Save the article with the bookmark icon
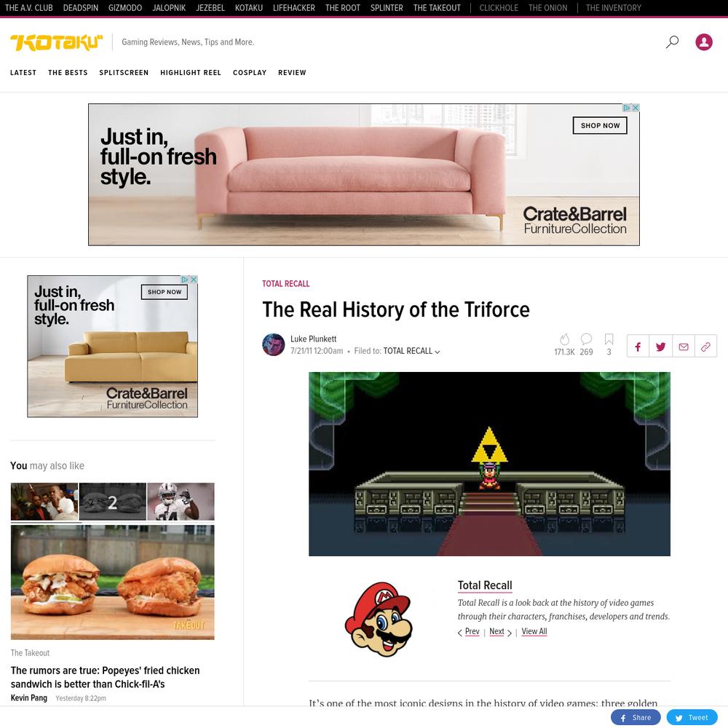This screenshot has width=728, height=728. [609, 339]
